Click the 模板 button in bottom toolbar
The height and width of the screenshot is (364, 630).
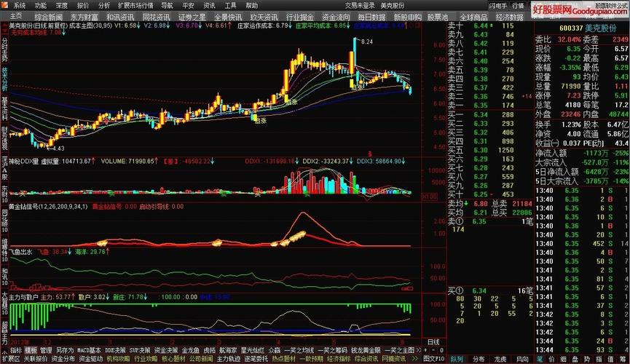(x=31, y=350)
